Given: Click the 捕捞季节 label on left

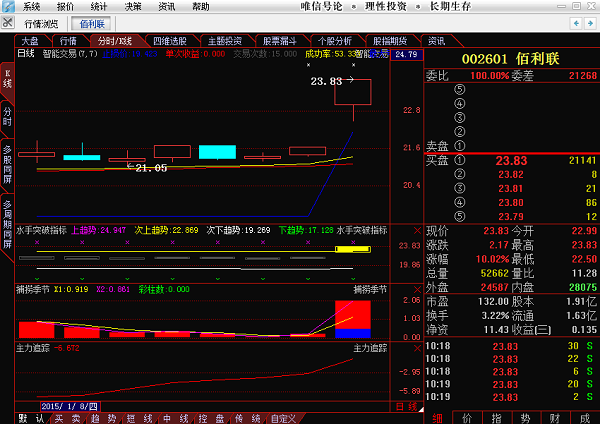Looking at the screenshot, I should pyautogui.click(x=33, y=290).
